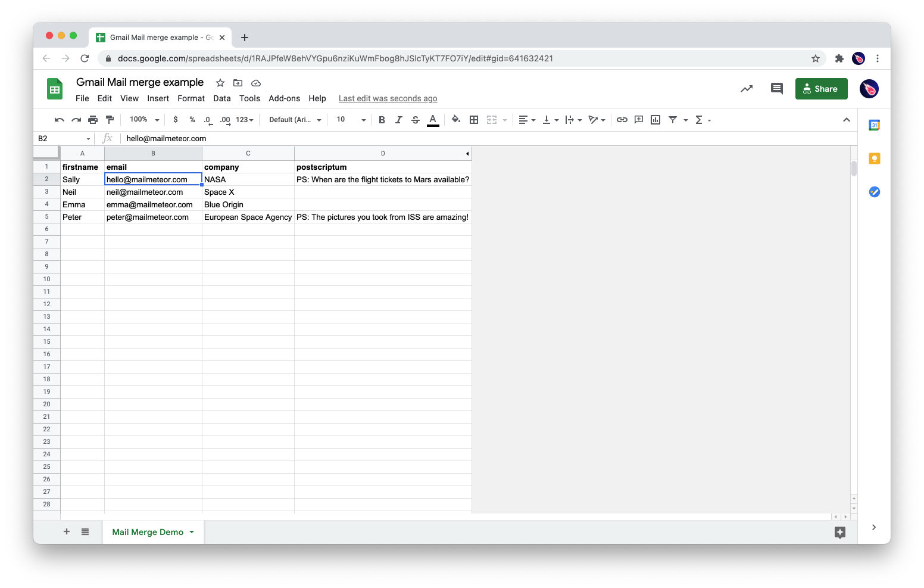Open the Edit menu
Screen dimensions: 924x588
105,98
